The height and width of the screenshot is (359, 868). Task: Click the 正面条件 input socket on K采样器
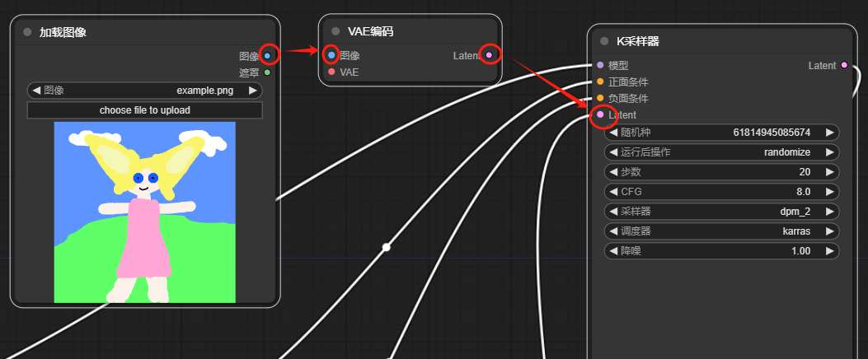(x=600, y=82)
